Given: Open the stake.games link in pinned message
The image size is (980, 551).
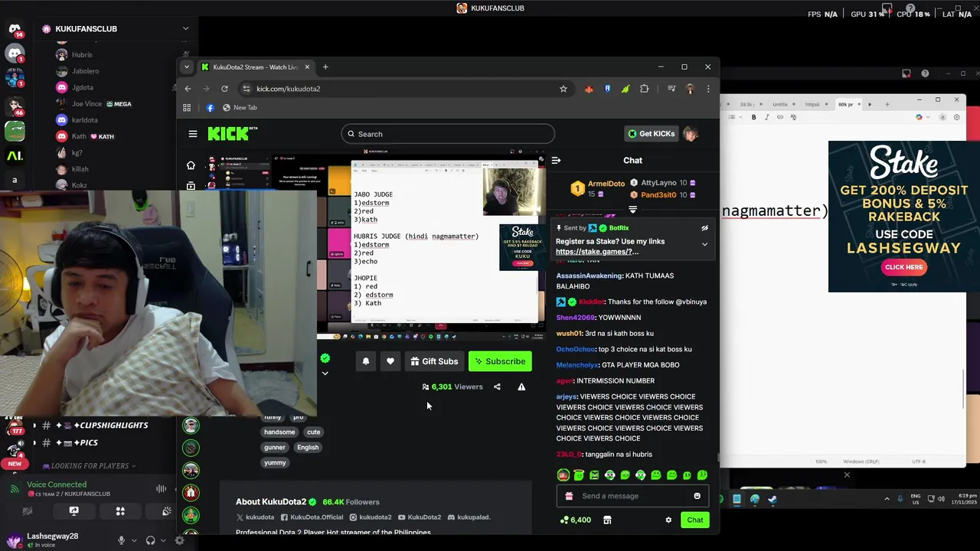Looking at the screenshot, I should coord(597,252).
